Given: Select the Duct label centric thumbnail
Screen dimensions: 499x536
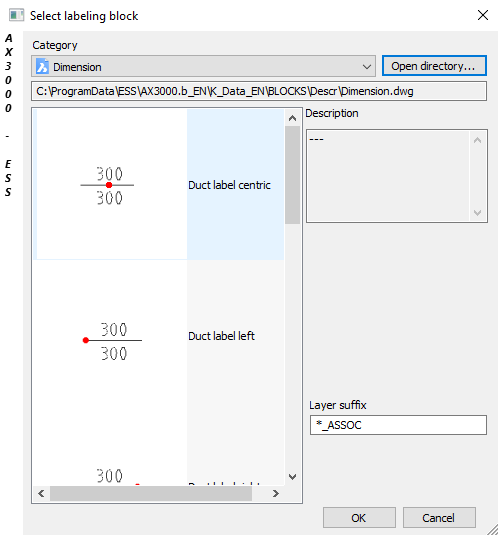Looking at the screenshot, I should pyautogui.click(x=110, y=185).
